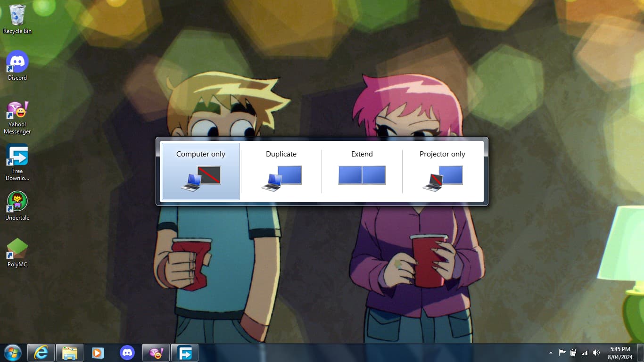Viewport: 644px width, 362px height.
Task: Open the Recycle Bin desktop icon
Action: pyautogui.click(x=17, y=19)
